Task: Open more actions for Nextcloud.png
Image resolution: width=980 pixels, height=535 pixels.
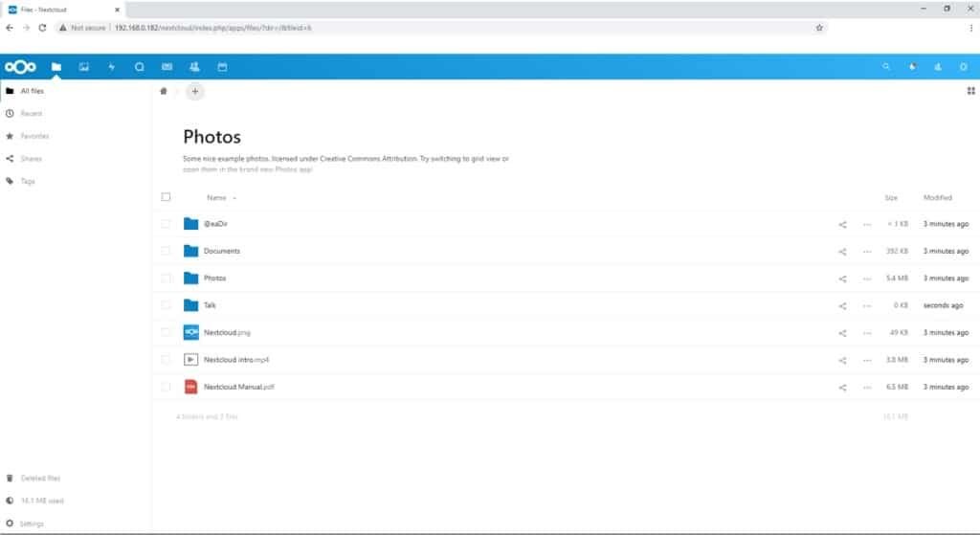Action: pyautogui.click(x=867, y=333)
